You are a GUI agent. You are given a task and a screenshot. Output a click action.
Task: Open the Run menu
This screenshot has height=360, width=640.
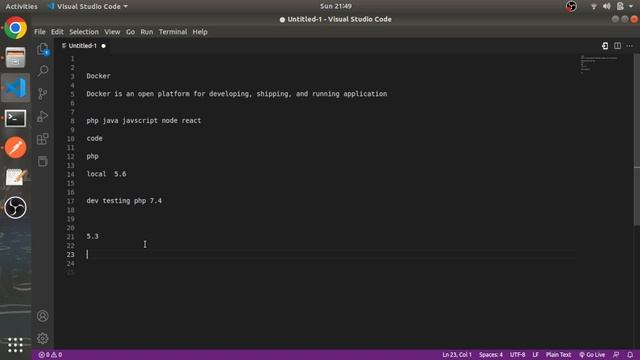click(x=147, y=32)
